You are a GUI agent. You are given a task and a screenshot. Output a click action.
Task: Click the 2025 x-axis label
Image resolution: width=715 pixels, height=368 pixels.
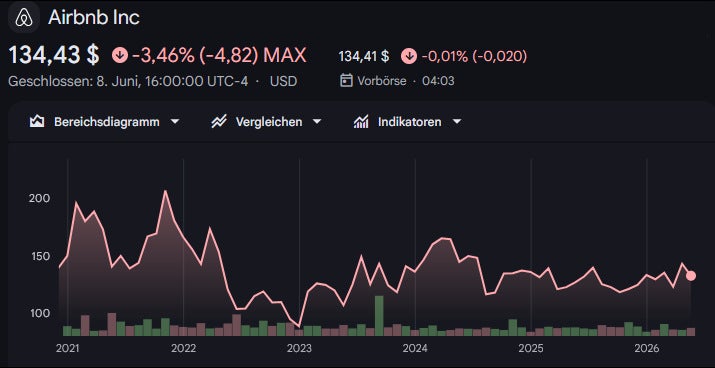(x=531, y=349)
